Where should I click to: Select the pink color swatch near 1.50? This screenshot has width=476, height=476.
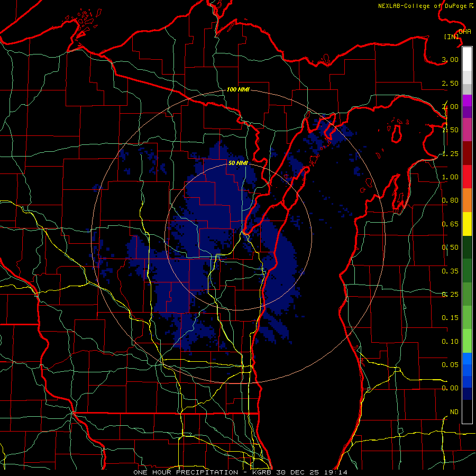(x=467, y=130)
